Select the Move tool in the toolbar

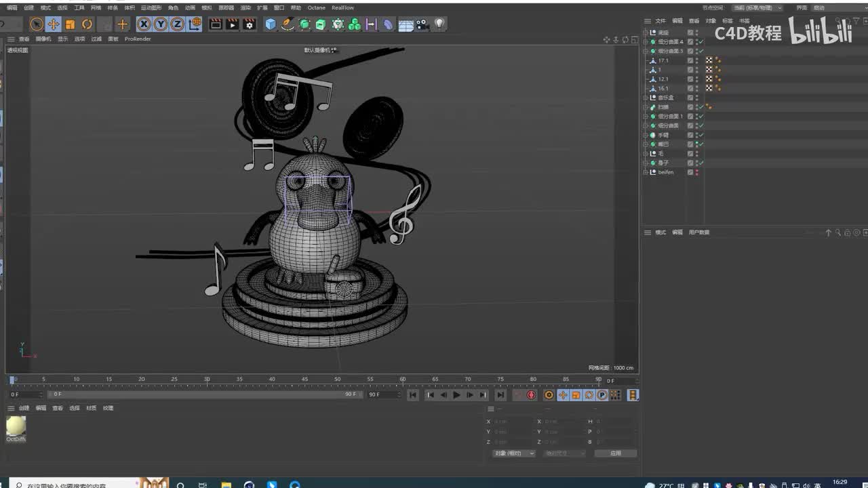[53, 24]
